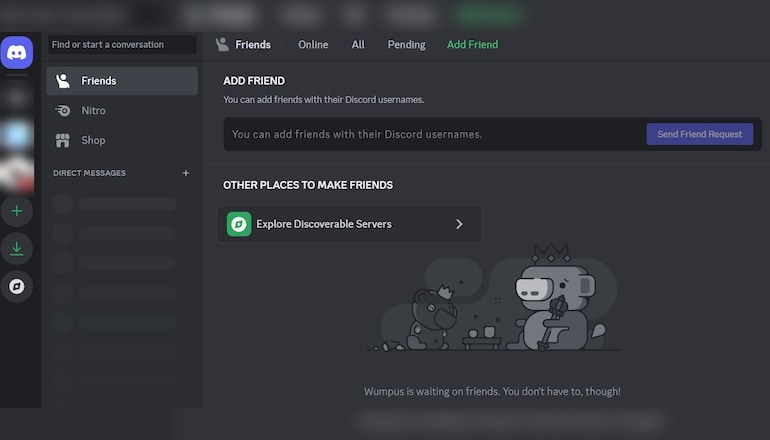Click the Send Friend Request button
The image size is (770, 440).
click(x=700, y=134)
